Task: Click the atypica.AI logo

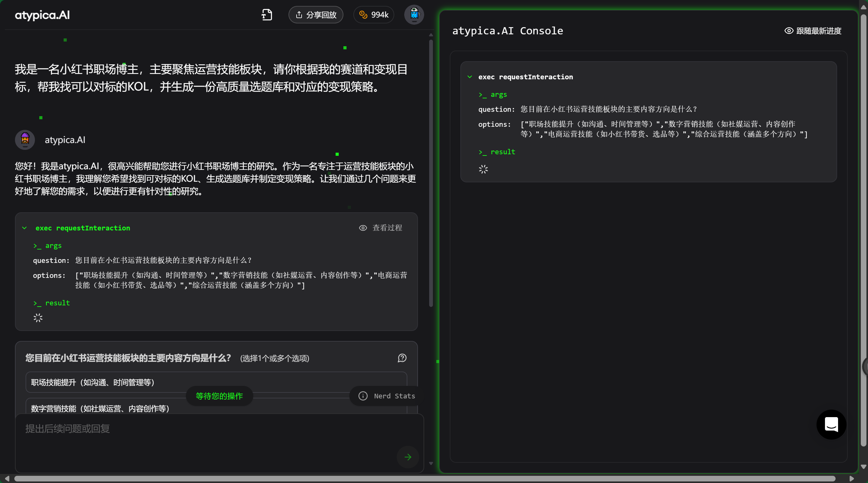Action: (42, 15)
